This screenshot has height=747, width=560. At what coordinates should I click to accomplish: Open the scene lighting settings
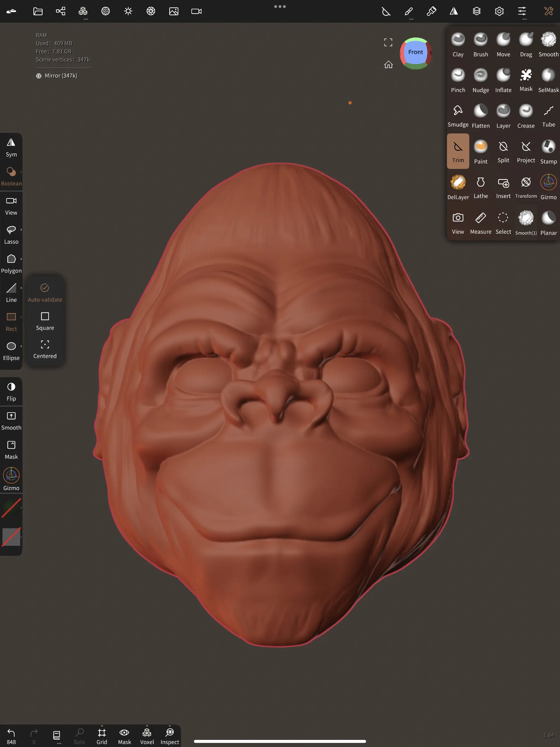[x=128, y=11]
